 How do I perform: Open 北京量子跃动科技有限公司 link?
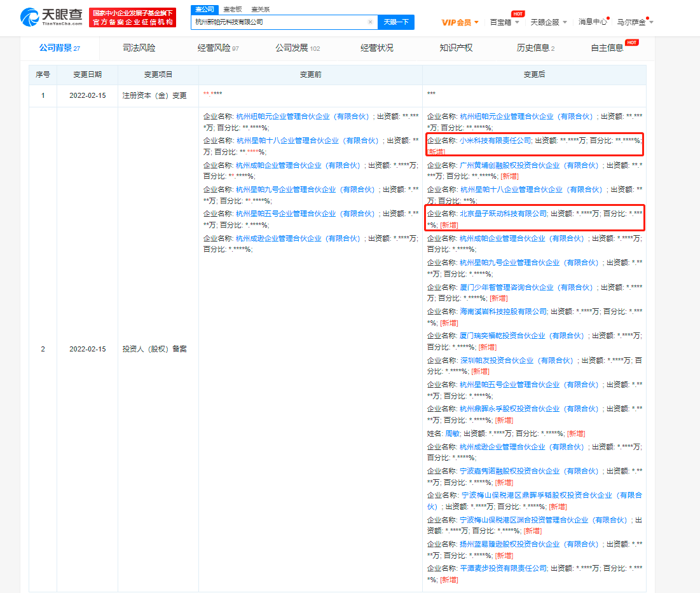coord(503,214)
